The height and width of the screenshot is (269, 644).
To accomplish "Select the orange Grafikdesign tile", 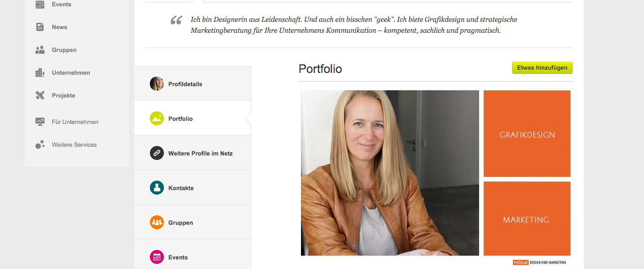I will pos(527,134).
